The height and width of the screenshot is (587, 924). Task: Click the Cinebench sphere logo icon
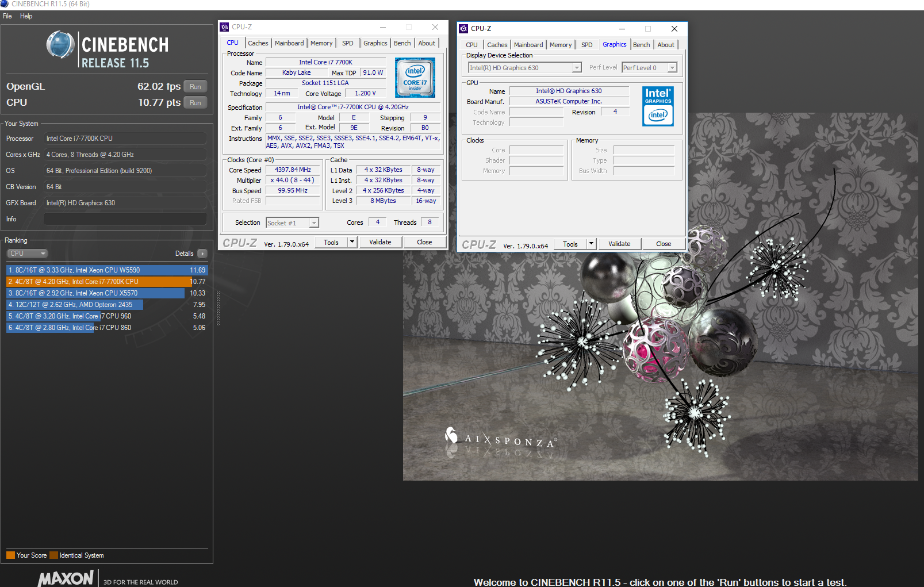tap(60, 45)
